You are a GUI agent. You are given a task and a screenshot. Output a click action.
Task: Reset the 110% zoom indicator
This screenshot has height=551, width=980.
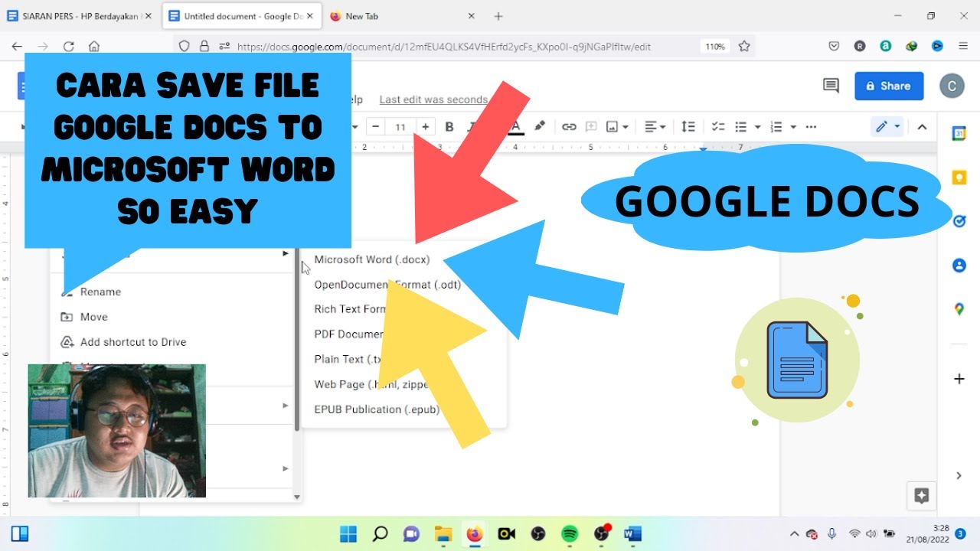click(714, 47)
